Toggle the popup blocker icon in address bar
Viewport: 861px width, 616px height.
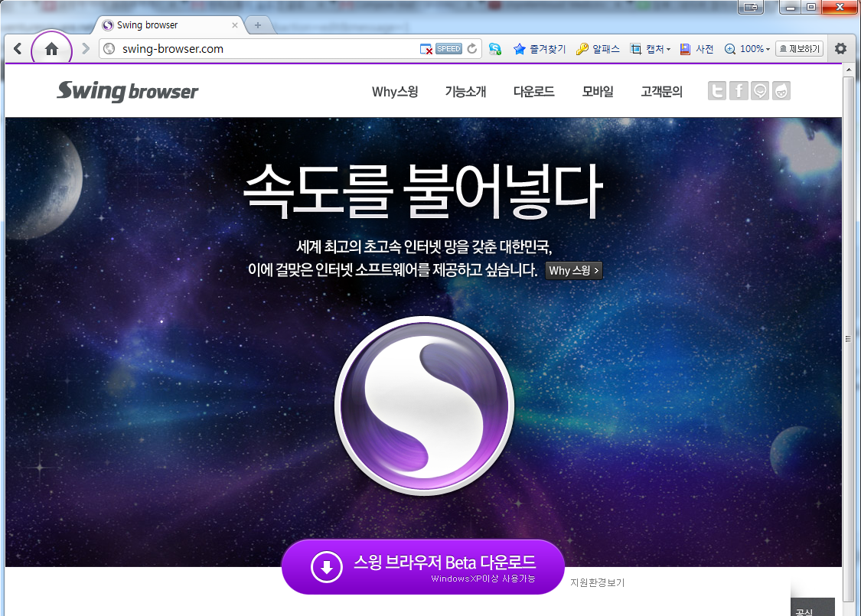[426, 49]
